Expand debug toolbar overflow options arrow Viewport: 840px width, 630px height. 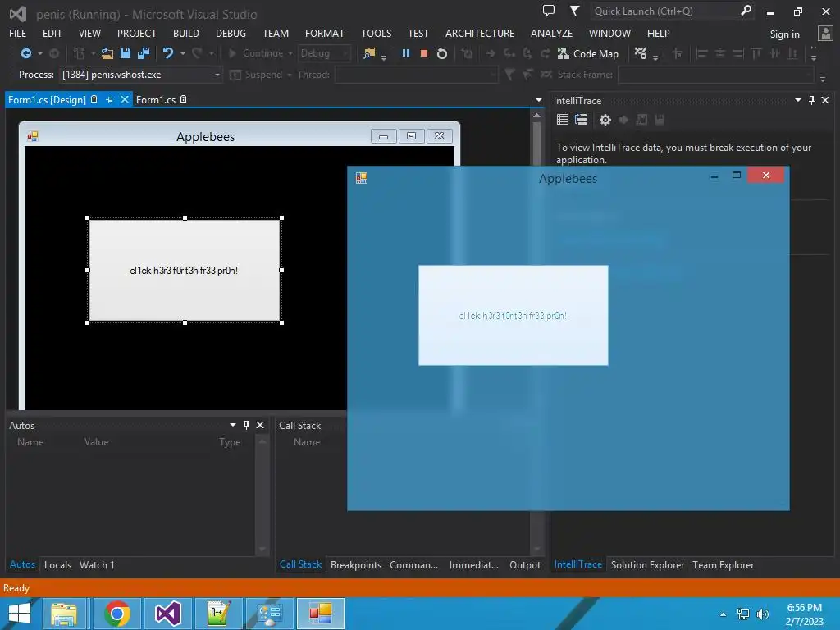point(823,80)
